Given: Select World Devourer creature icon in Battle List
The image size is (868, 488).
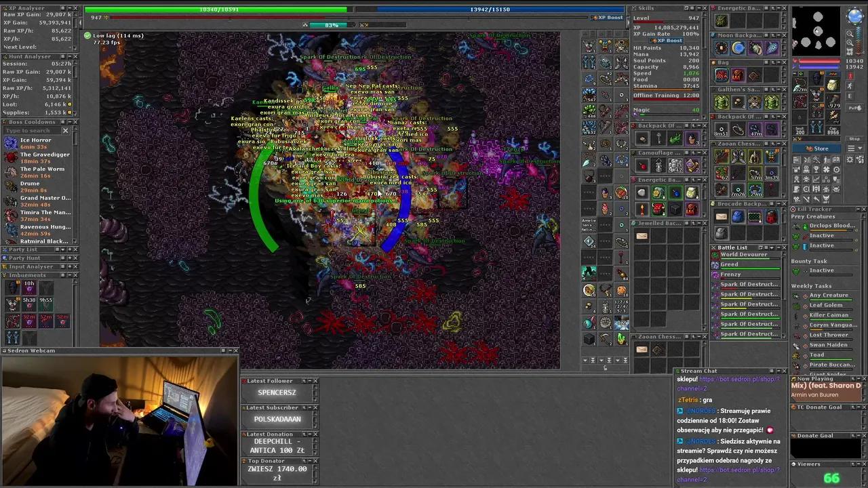Looking at the screenshot, I should pos(715,255).
